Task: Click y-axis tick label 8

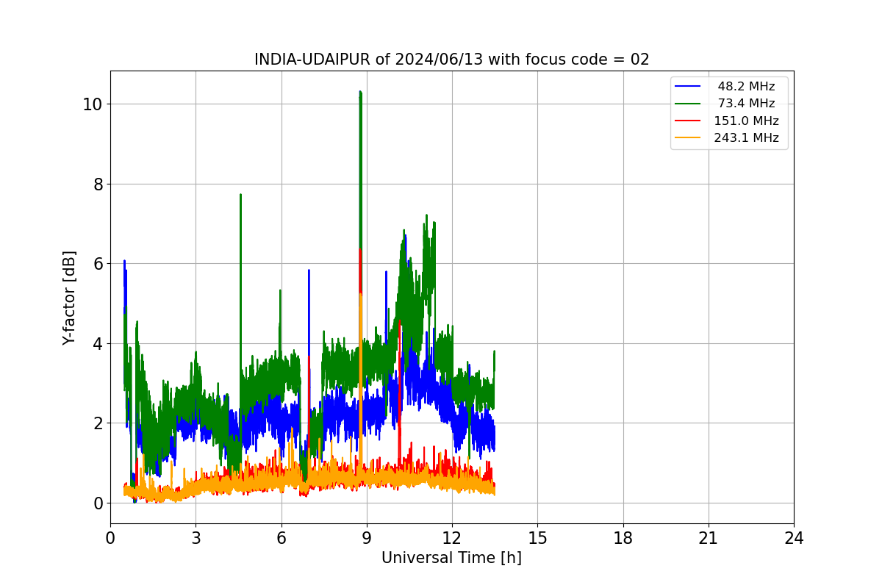Action: coord(97,184)
